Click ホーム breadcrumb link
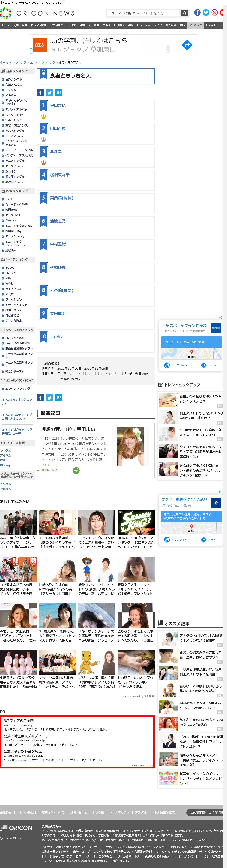Screen dimensions: 227x868 point(4,63)
